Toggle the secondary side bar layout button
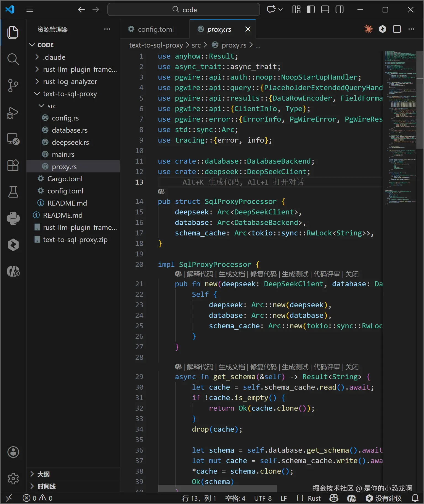This screenshot has height=504, width=424. [x=340, y=10]
